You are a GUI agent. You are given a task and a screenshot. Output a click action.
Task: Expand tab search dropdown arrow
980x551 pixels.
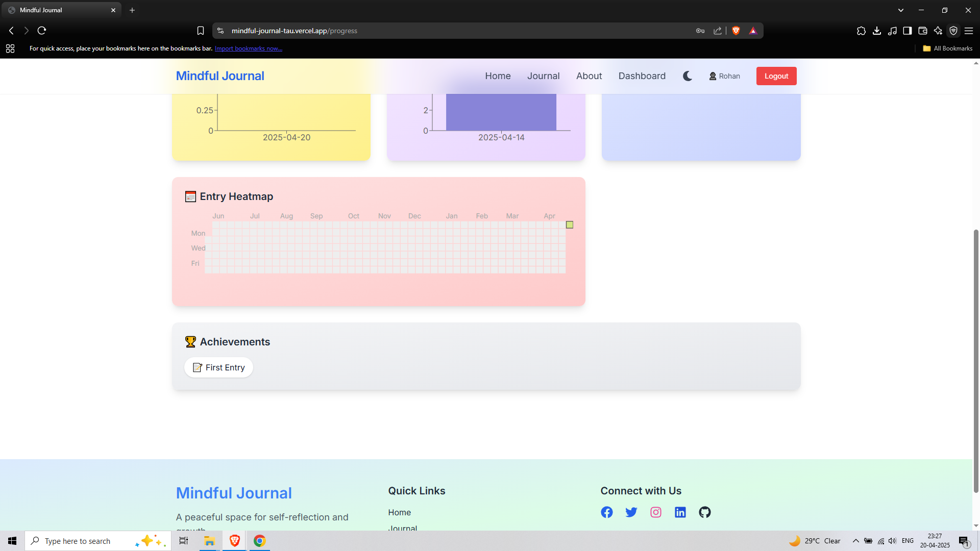900,10
